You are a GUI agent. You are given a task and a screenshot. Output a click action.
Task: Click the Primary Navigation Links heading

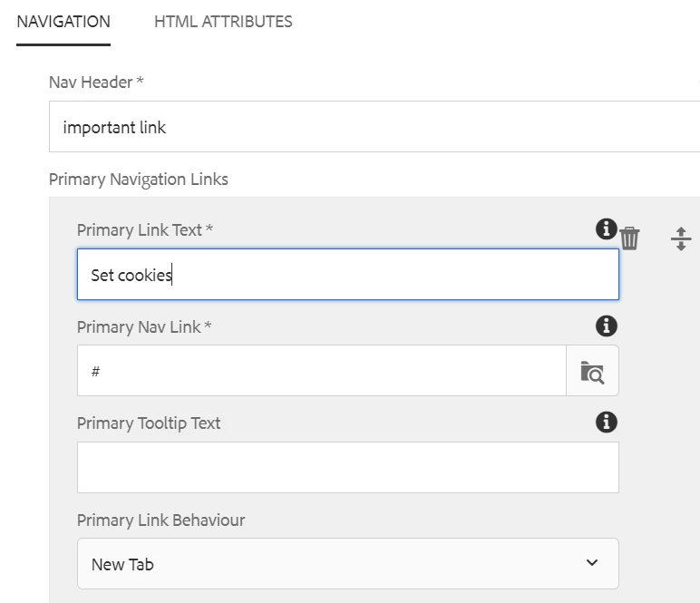coord(139,180)
